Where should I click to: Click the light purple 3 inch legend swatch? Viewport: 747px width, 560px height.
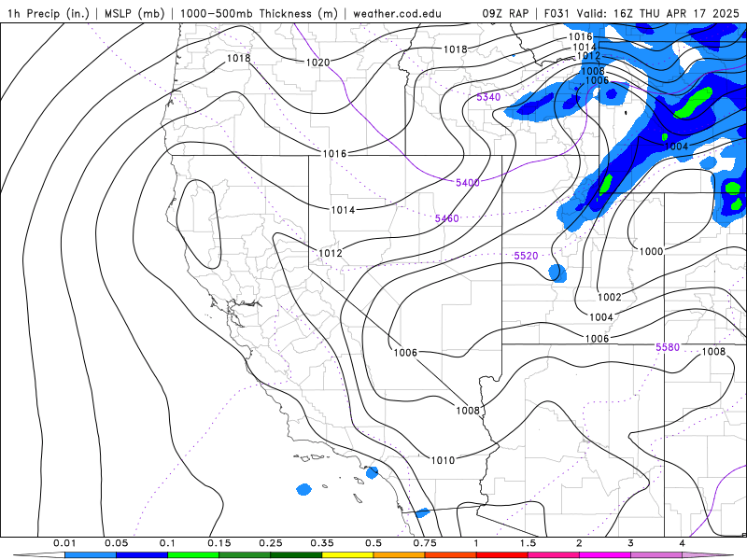656,555
